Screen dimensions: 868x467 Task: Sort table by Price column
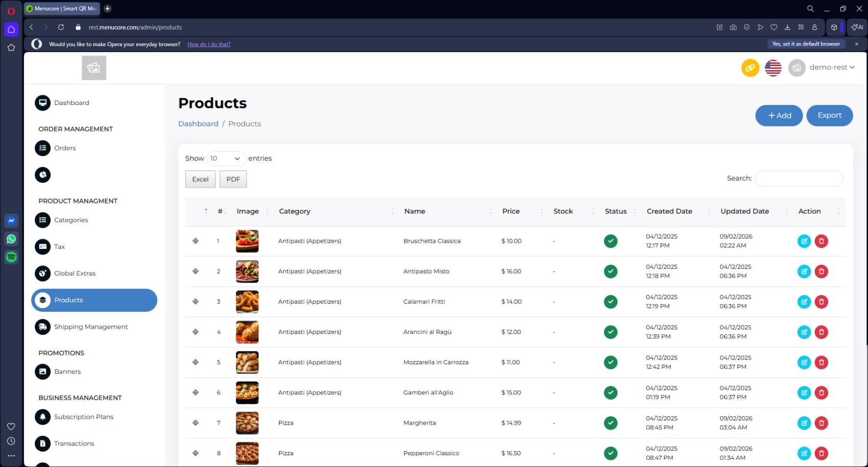(x=511, y=211)
